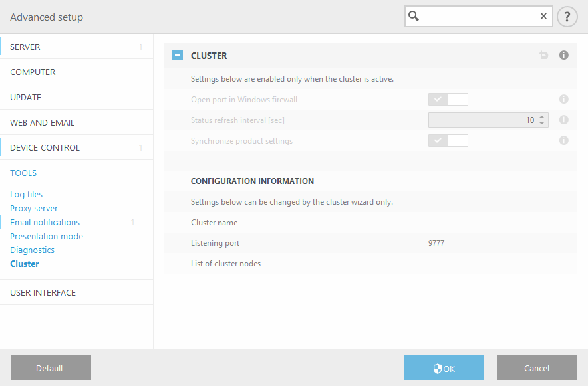Confirm settings with the OK button
The image size is (588, 386).
click(x=444, y=367)
